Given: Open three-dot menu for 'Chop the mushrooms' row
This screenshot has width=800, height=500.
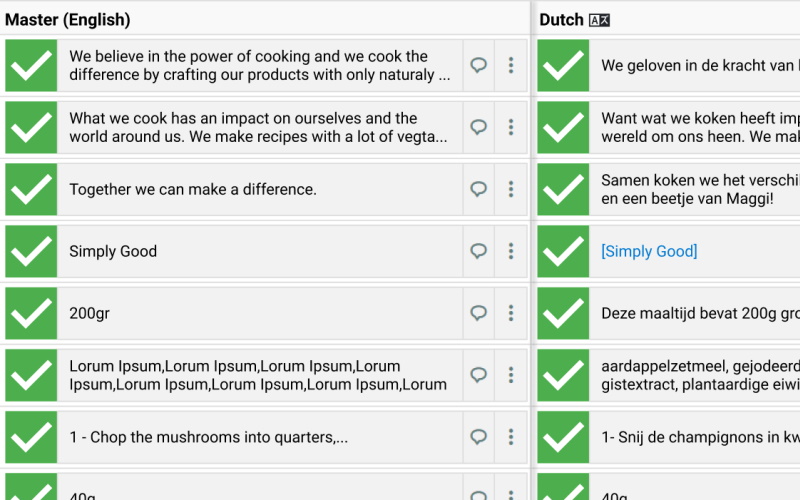Looking at the screenshot, I should (511, 437).
